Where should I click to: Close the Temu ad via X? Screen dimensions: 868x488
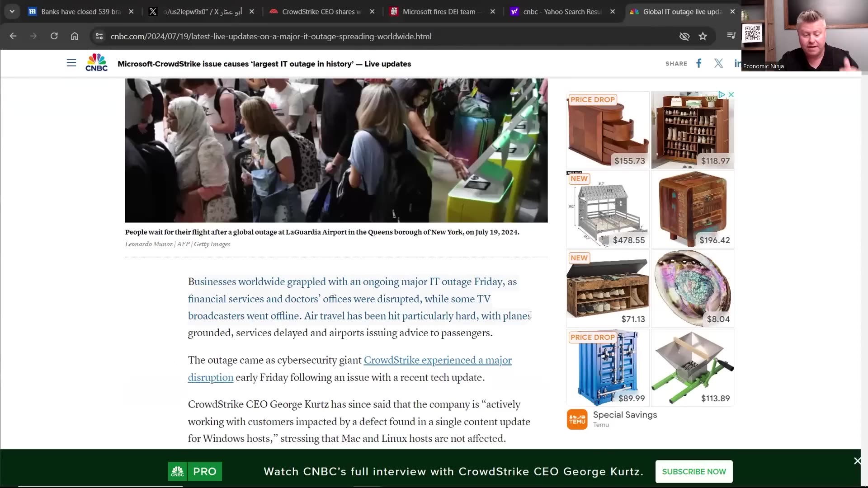(x=731, y=94)
